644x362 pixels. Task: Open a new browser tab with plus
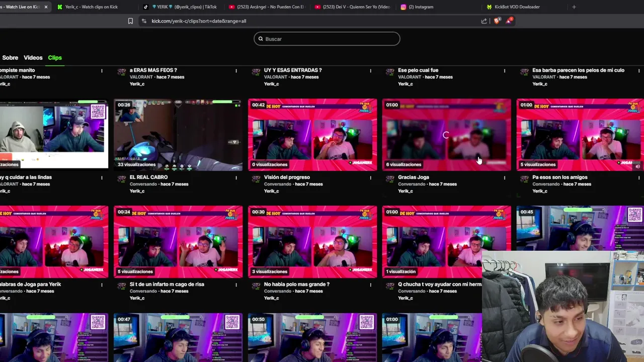click(x=574, y=7)
